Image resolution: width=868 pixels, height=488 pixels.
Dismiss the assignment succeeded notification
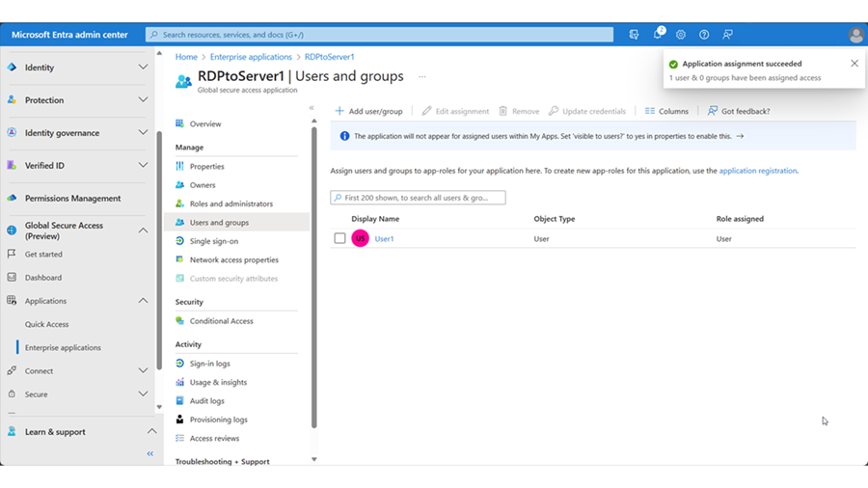(854, 63)
